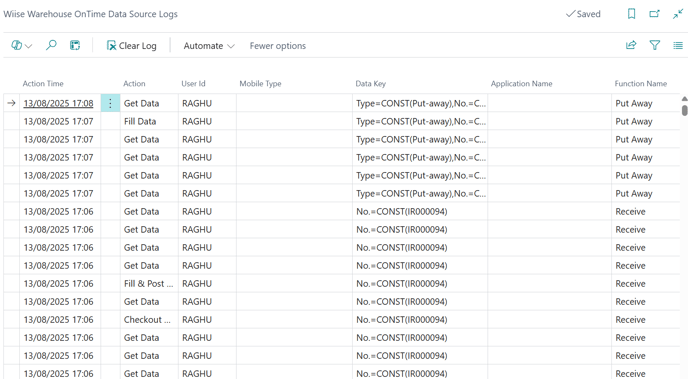The image size is (688, 379).
Task: Click the User Id column header
Action: [x=194, y=84]
